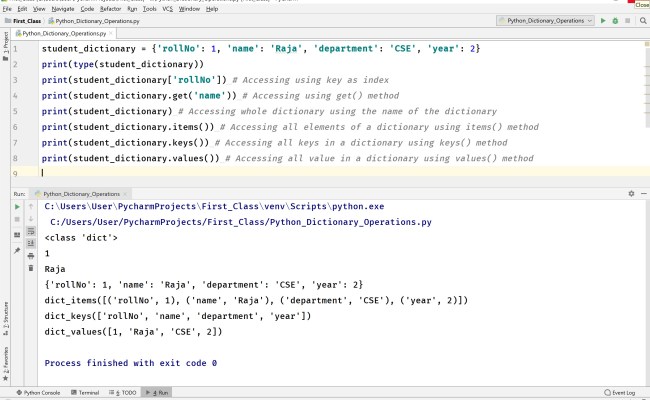Open the Structure tool window from the sidebar
The image size is (650, 400).
click(x=5, y=318)
